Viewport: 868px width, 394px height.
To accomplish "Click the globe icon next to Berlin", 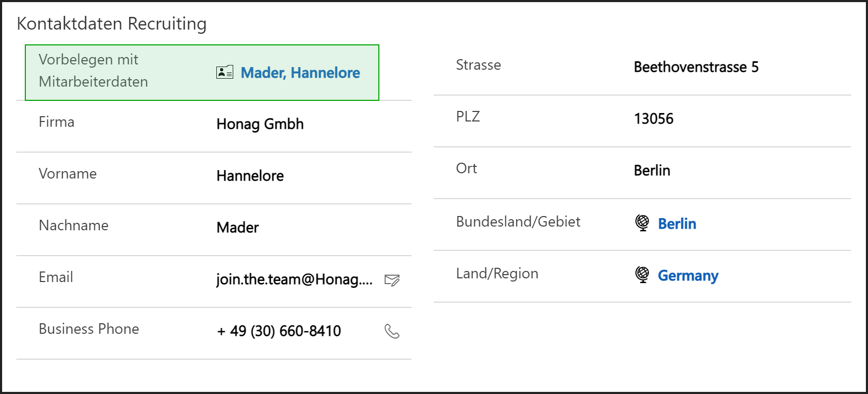I will pyautogui.click(x=642, y=223).
